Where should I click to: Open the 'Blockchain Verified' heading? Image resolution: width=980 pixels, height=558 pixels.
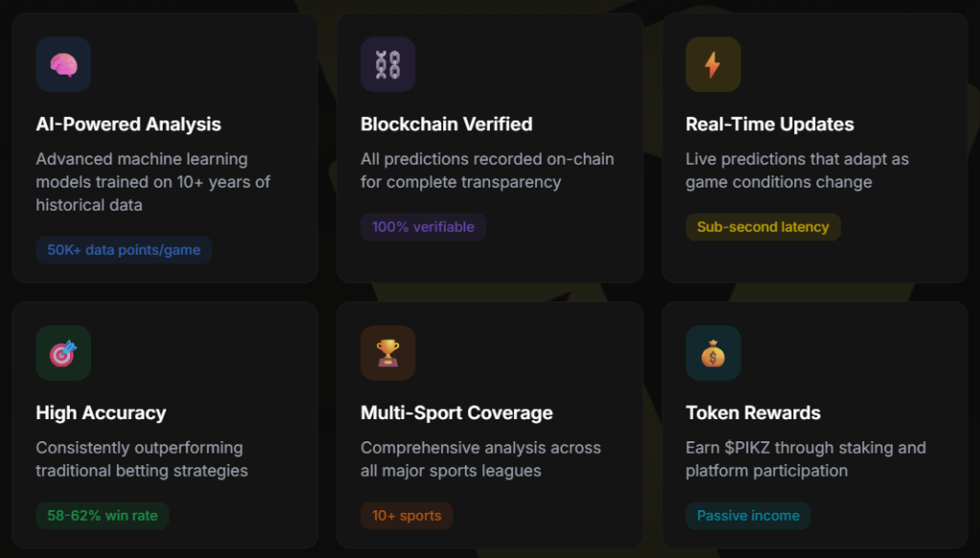pyautogui.click(x=446, y=124)
